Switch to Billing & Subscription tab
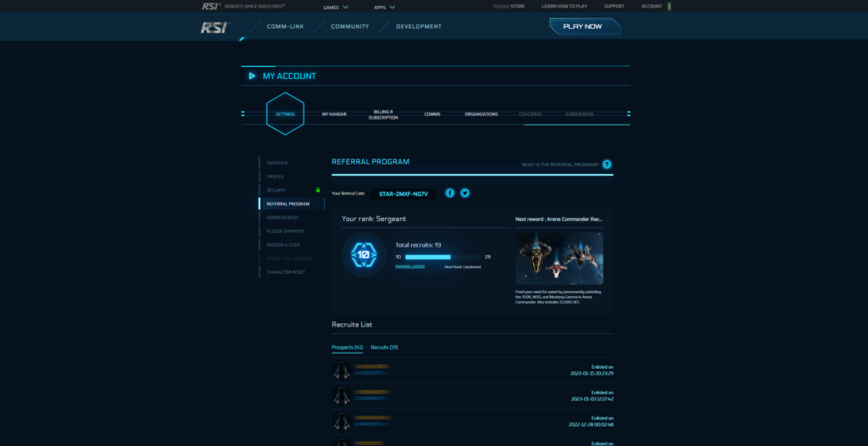 pos(383,114)
